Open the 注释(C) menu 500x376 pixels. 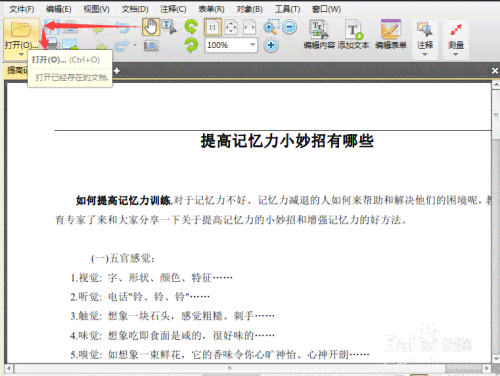[x=173, y=9]
